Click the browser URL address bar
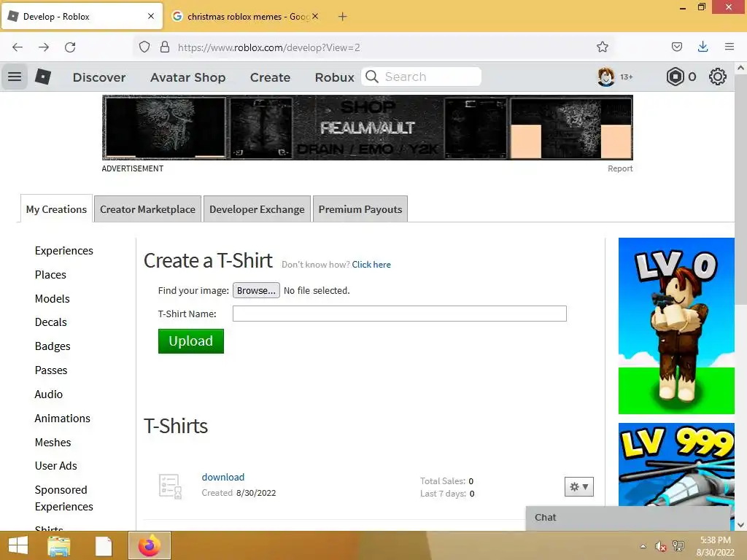This screenshot has height=560, width=747. tap(373, 47)
